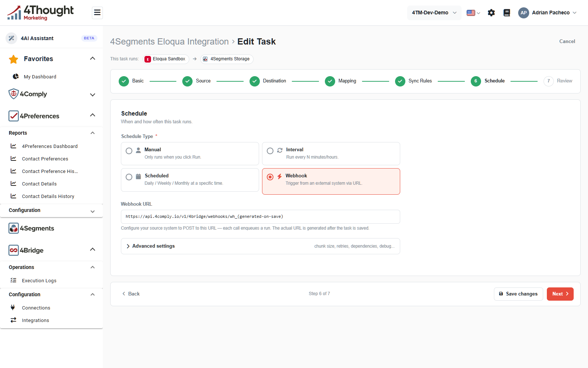The image size is (588, 368).
Task: Expand 4Preferences Configuration group chevron
Action: tap(93, 211)
